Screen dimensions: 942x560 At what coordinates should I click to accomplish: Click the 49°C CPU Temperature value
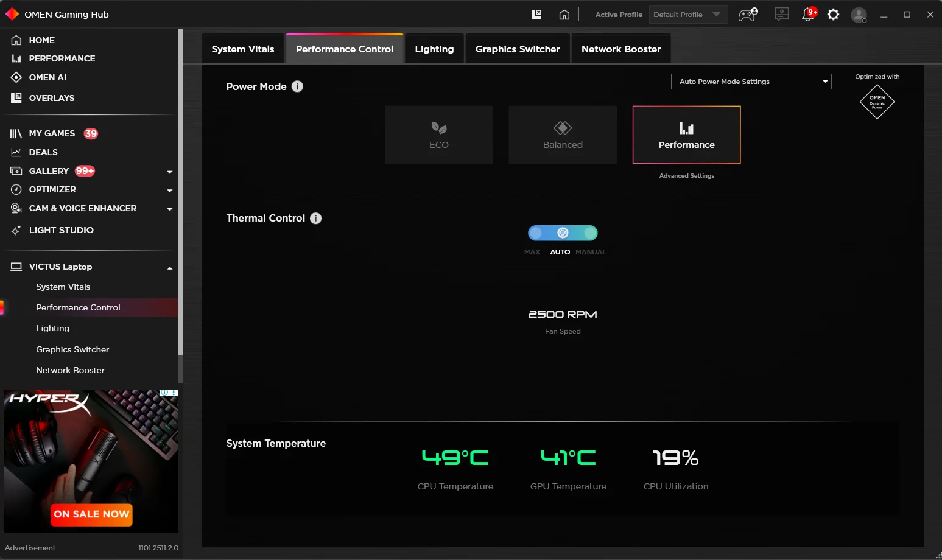click(455, 458)
